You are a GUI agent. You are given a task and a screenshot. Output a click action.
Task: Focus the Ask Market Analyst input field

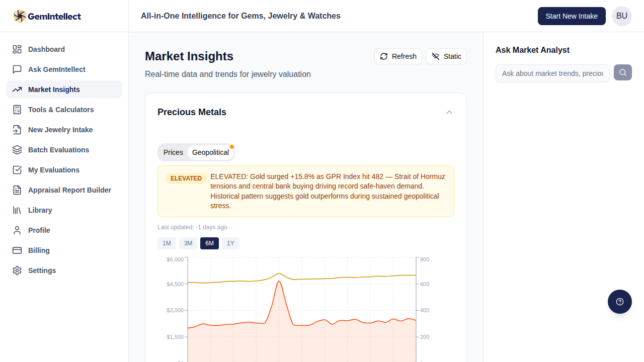[552, 73]
